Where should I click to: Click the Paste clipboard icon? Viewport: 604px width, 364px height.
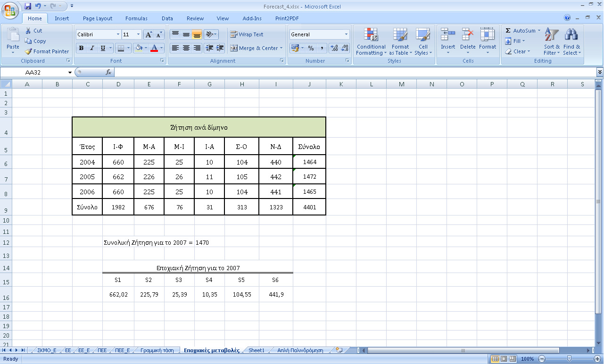(x=13, y=35)
